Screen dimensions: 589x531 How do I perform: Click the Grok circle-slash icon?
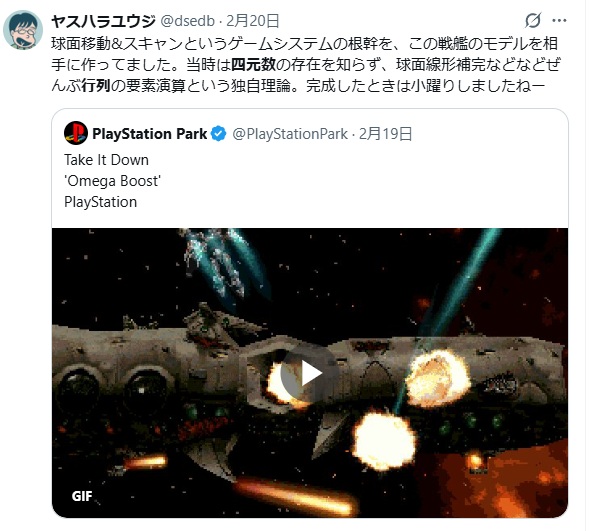(533, 20)
